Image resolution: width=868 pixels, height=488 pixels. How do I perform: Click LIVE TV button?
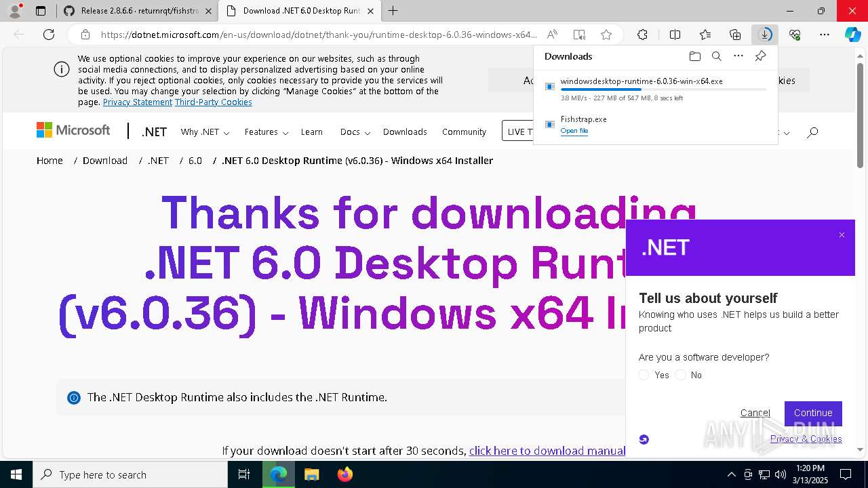click(519, 131)
